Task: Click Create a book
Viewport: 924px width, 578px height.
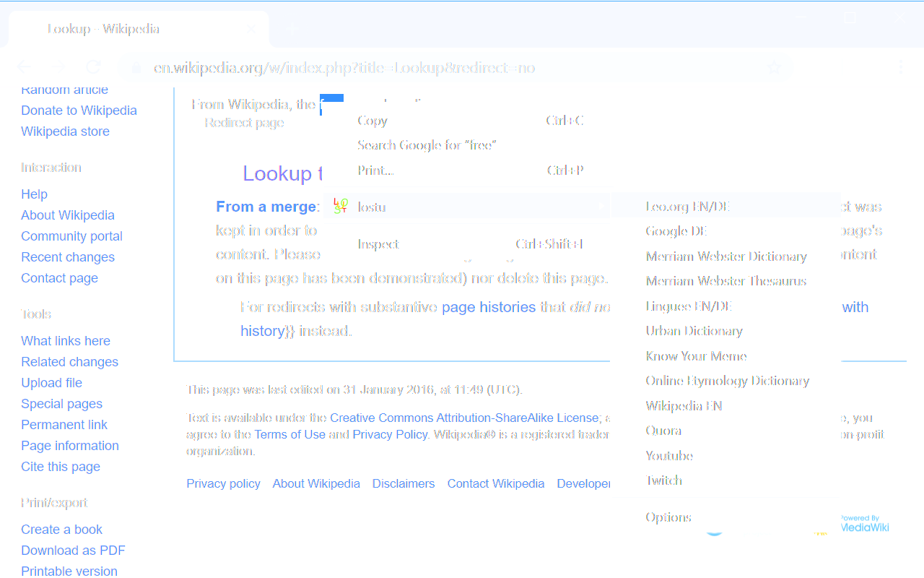Action: 62,530
